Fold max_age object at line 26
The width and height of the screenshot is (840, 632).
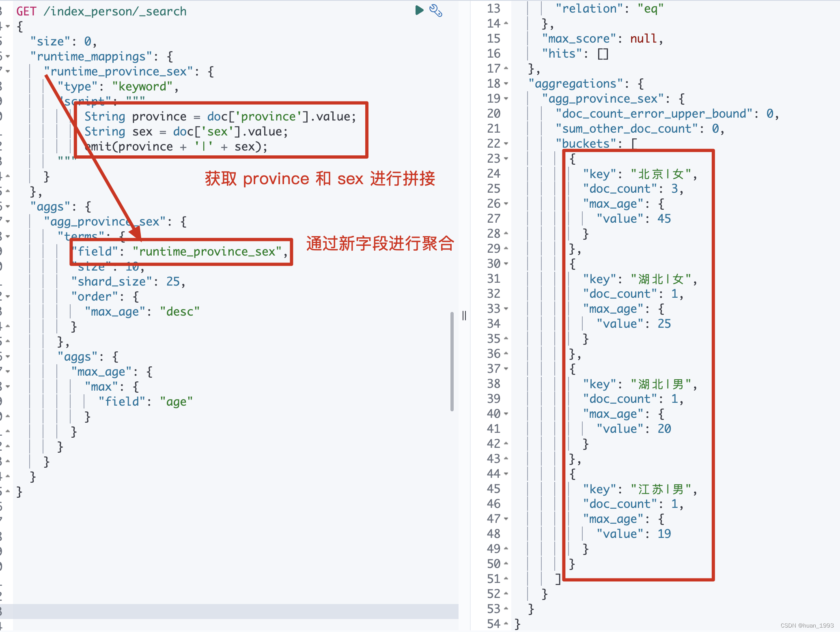506,204
